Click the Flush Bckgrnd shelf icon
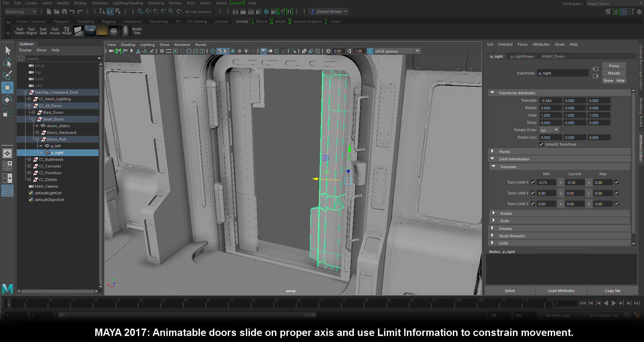Image resolution: width=644 pixels, height=342 pixels. click(x=32, y=31)
